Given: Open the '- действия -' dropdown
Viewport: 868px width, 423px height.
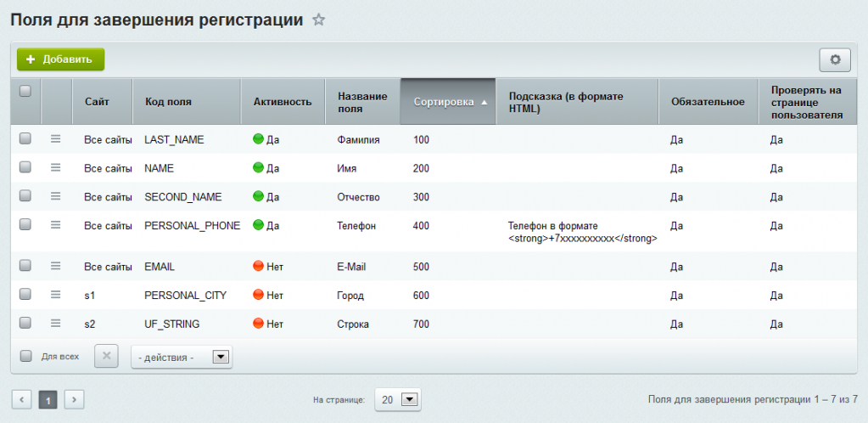Looking at the screenshot, I should 182,357.
